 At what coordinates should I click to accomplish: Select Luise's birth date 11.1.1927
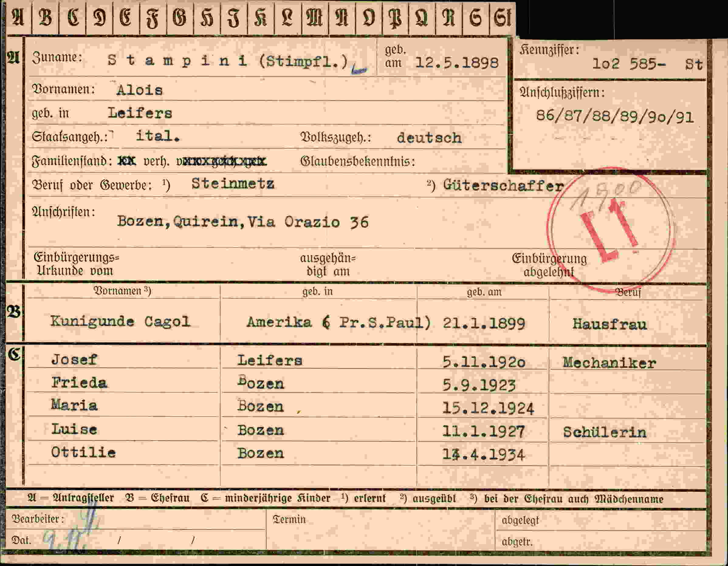click(x=483, y=432)
